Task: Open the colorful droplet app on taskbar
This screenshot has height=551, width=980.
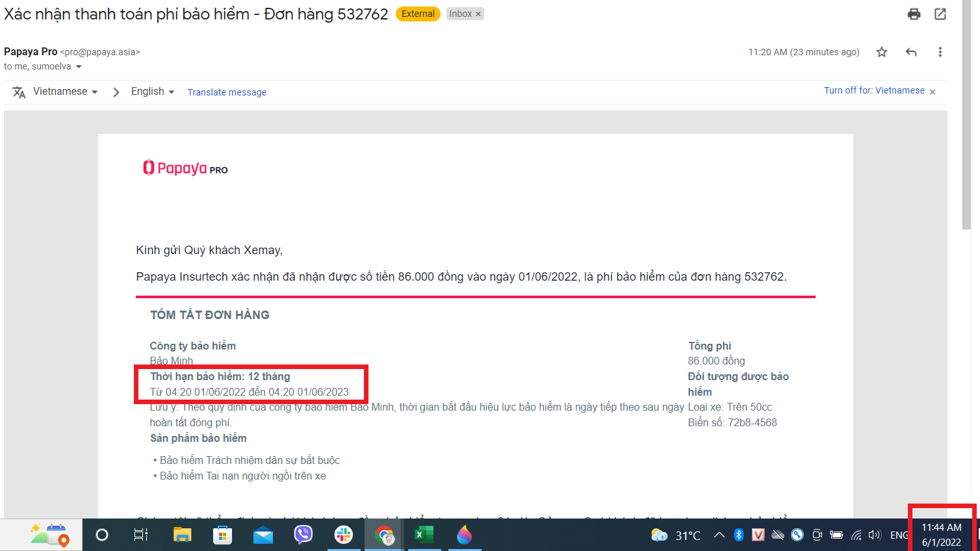Action: click(x=465, y=535)
